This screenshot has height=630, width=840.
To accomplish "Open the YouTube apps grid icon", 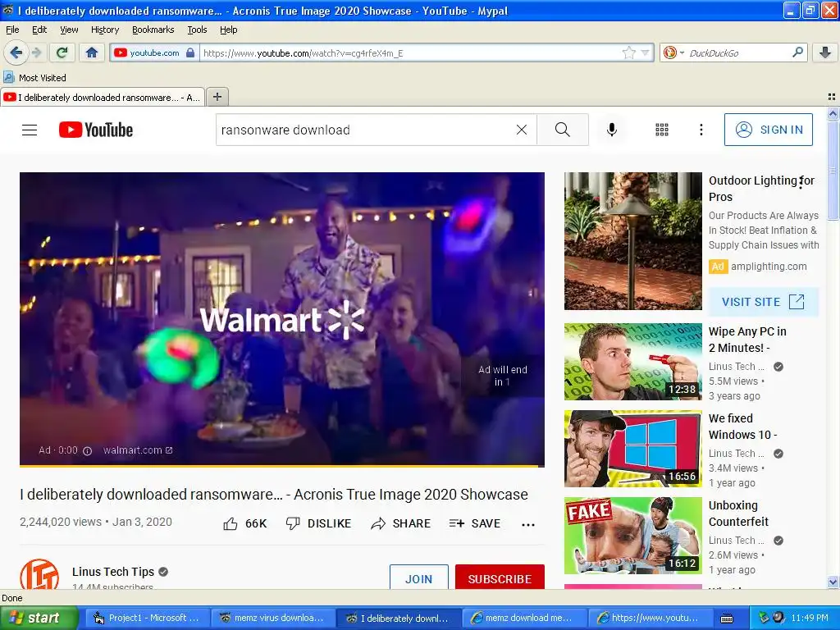I will [662, 130].
